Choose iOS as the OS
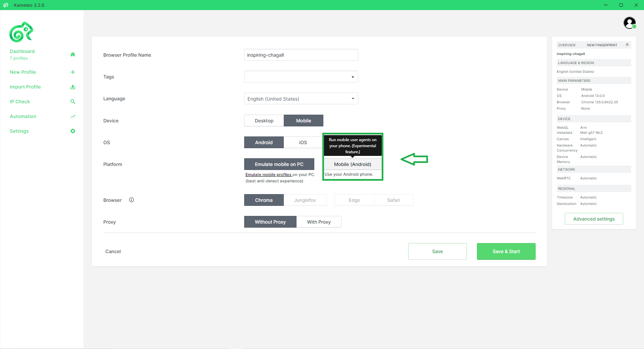This screenshot has height=349, width=644. tap(303, 142)
